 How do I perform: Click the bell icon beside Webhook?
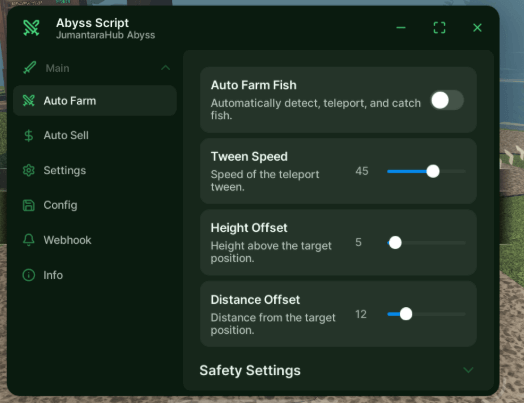29,240
